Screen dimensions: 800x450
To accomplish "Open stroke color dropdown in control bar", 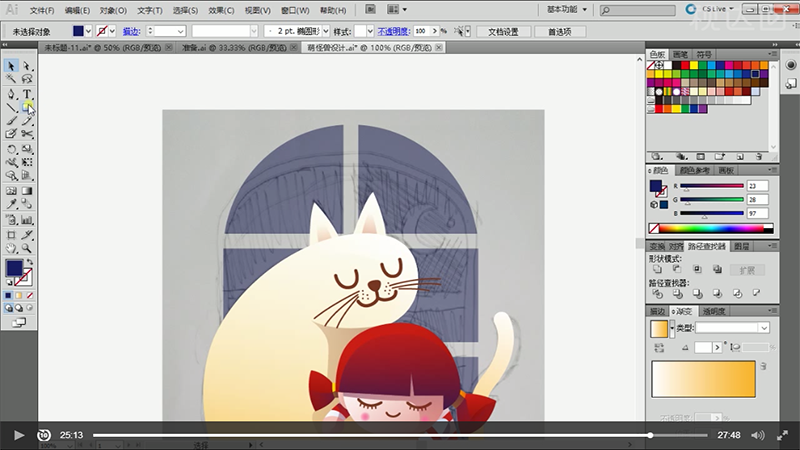I will pyautogui.click(x=112, y=31).
